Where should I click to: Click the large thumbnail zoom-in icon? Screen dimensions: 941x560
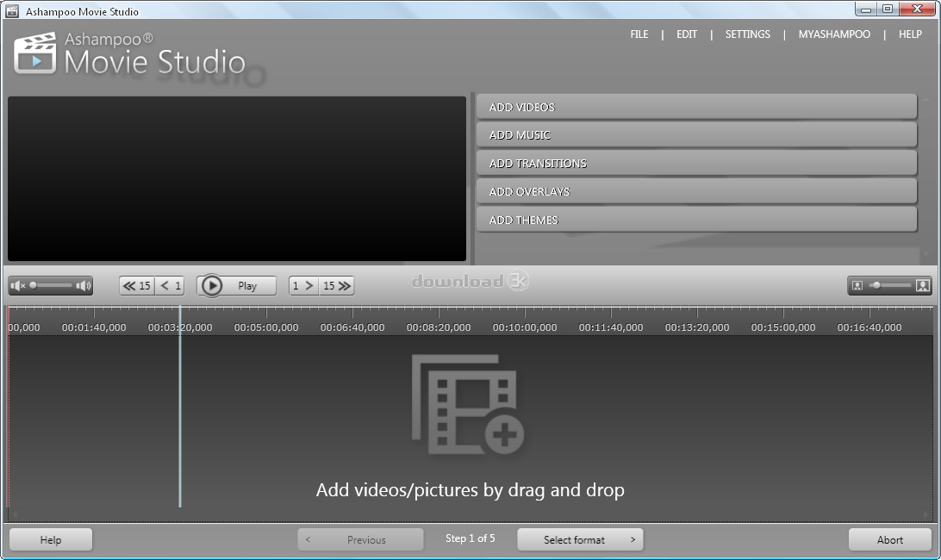click(922, 286)
